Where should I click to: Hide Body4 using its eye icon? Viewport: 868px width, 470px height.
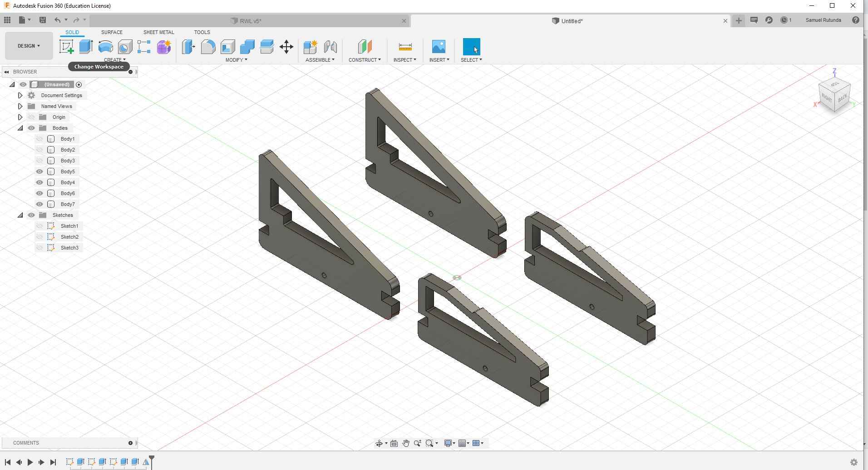click(39, 182)
